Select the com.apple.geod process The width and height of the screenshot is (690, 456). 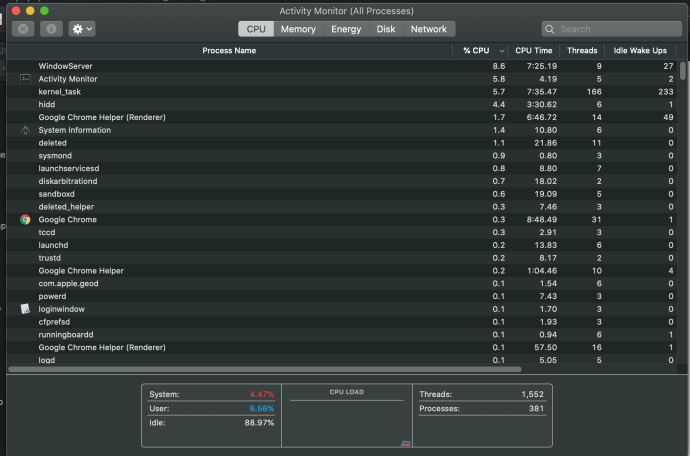[x=342, y=283]
